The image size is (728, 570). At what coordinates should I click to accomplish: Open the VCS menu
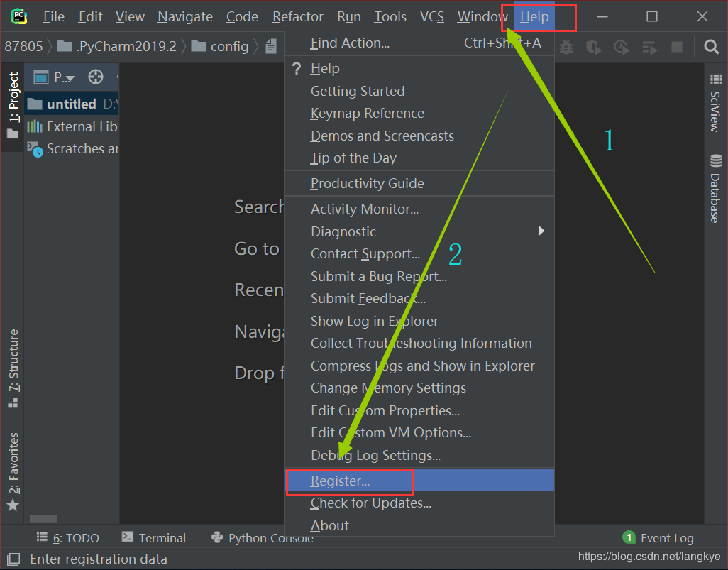(432, 17)
